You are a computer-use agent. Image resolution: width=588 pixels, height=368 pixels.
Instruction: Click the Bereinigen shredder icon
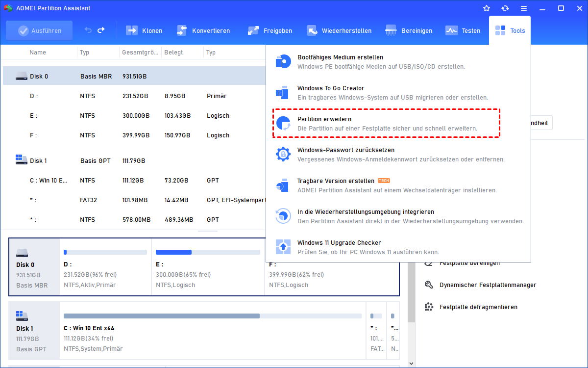point(392,30)
